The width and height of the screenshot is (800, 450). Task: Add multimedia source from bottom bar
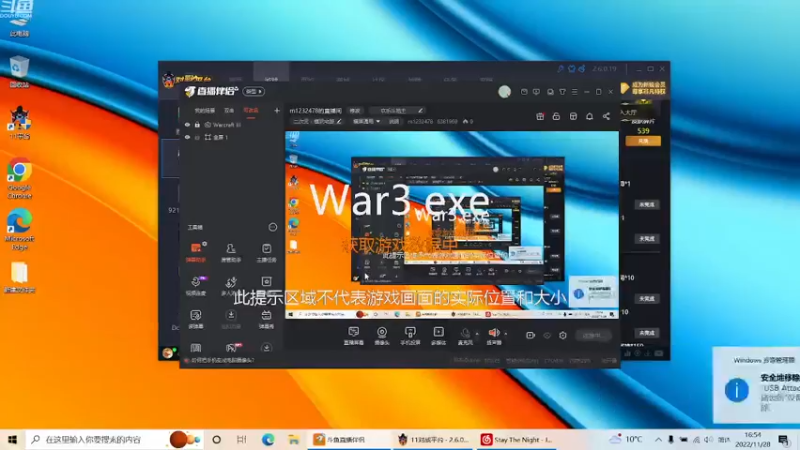tap(438, 336)
